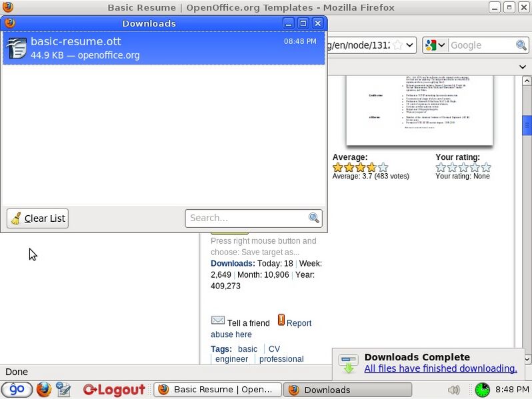Switch to Basic Resume Firefox taskbar window
The width and height of the screenshot is (532, 399).
(x=217, y=390)
